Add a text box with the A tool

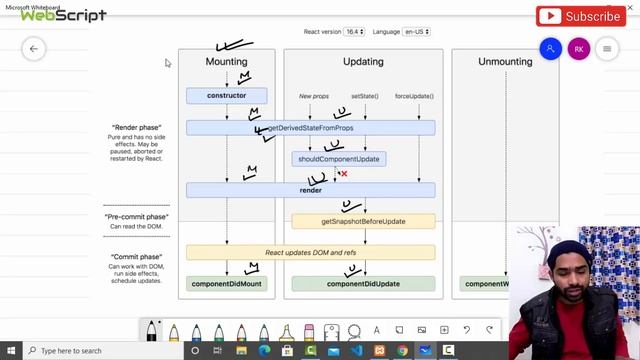pyautogui.click(x=377, y=330)
